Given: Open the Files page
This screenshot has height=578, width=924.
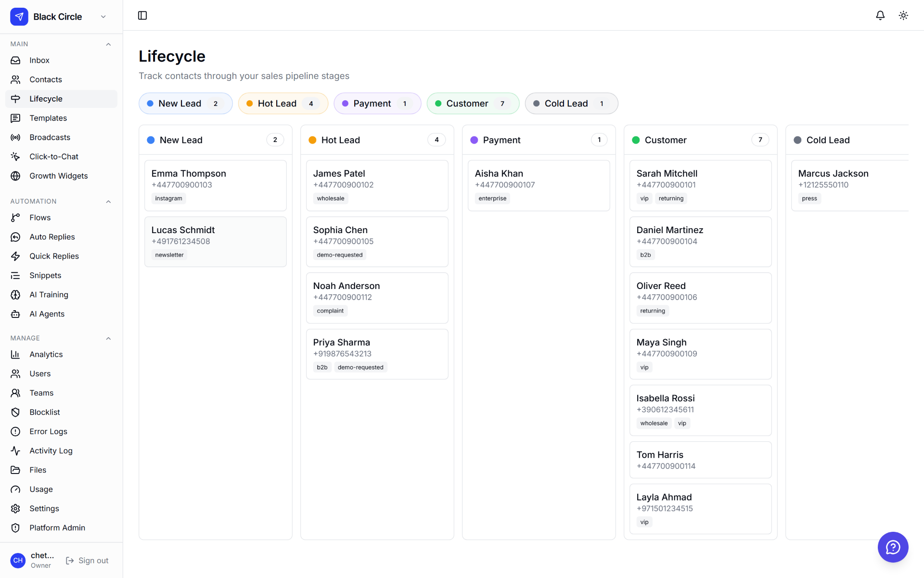Looking at the screenshot, I should pos(61,470).
